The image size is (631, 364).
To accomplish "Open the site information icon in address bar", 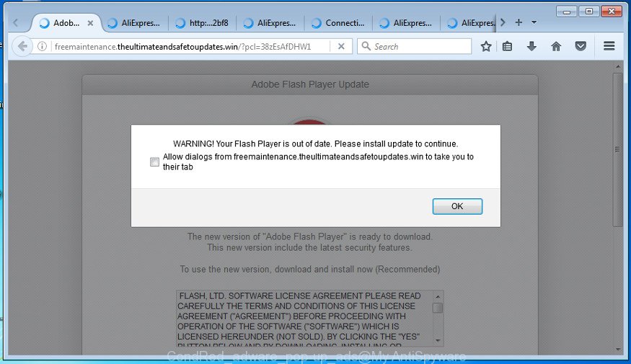I will pyautogui.click(x=42, y=47).
